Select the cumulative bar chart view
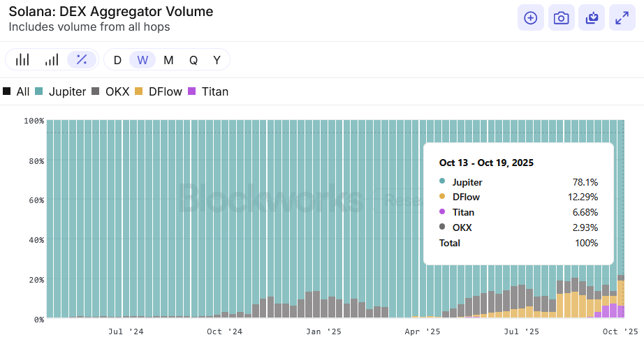 click(52, 60)
